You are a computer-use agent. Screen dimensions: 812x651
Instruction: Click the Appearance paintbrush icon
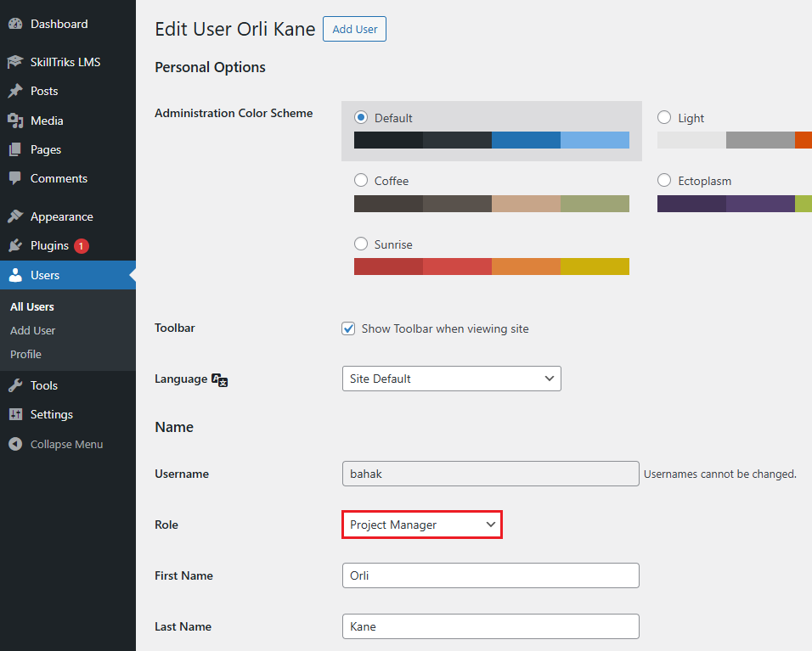point(15,216)
